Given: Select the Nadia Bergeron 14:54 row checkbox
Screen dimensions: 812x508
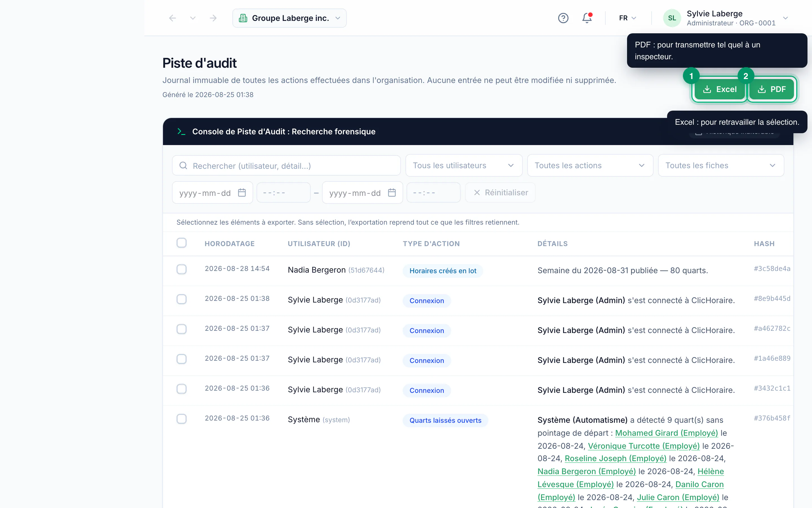Looking at the screenshot, I should pos(182,270).
